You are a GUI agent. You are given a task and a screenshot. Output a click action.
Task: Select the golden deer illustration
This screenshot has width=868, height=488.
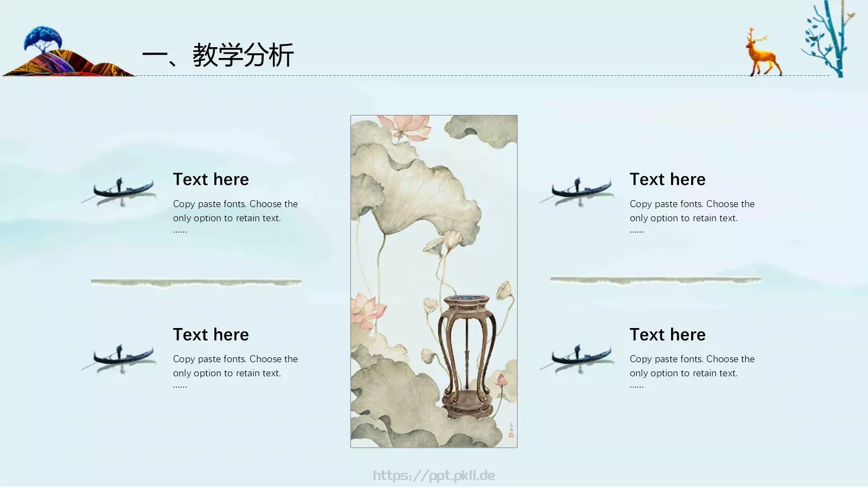764,52
